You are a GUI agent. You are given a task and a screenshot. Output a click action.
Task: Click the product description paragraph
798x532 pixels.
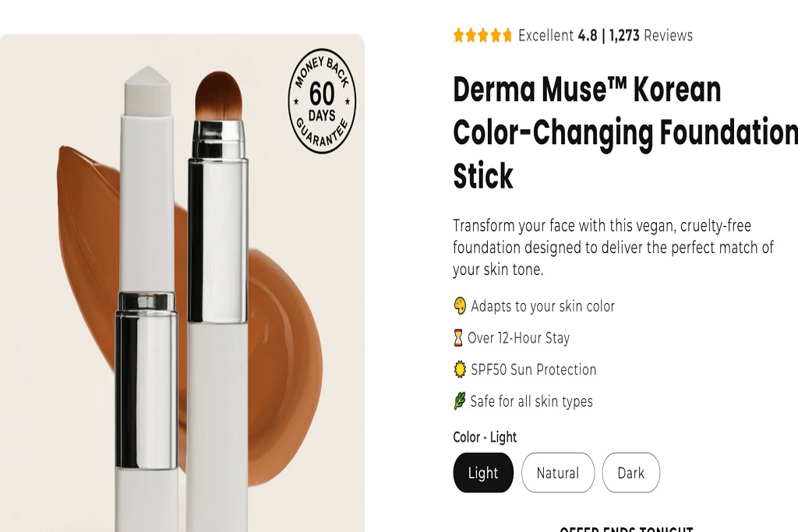[x=613, y=248]
